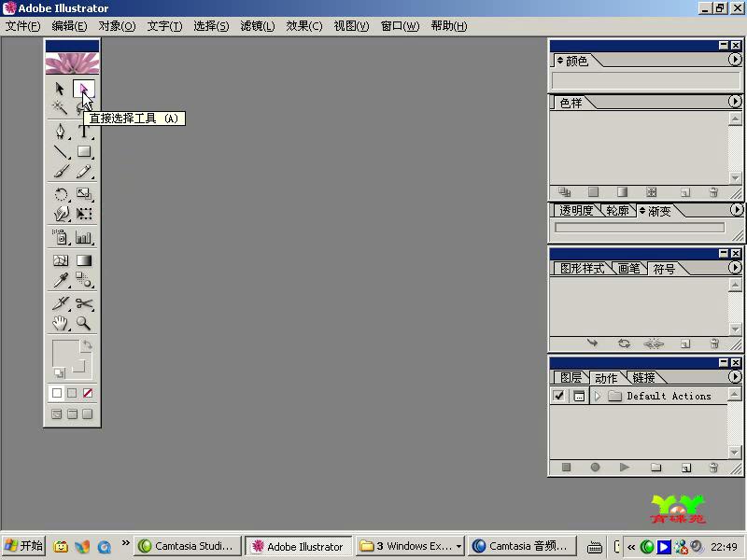The width and height of the screenshot is (747, 560).
Task: Switch to the 轮廓 tab
Action: 617,211
